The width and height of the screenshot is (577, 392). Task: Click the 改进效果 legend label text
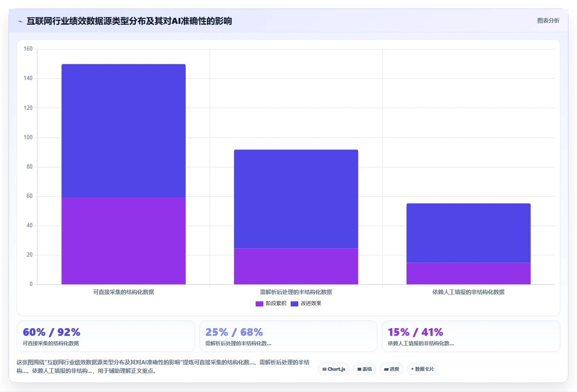pyautogui.click(x=311, y=303)
